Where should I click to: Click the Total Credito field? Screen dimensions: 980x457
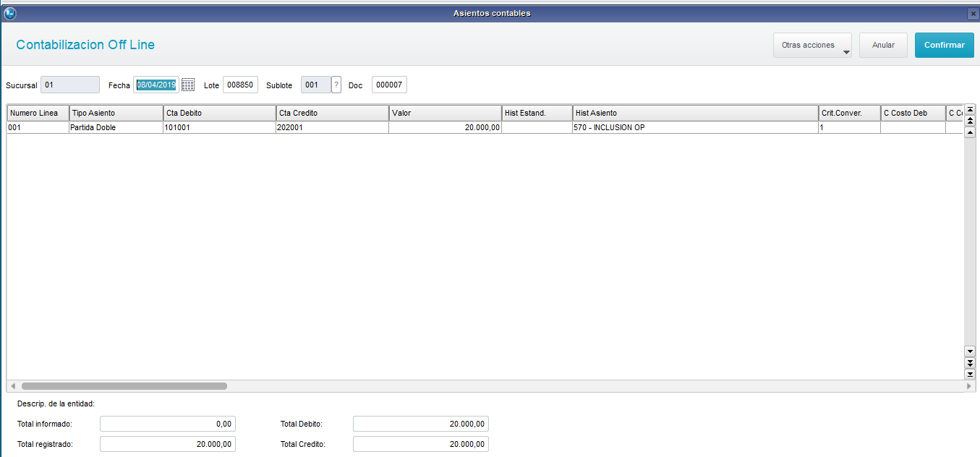point(421,444)
